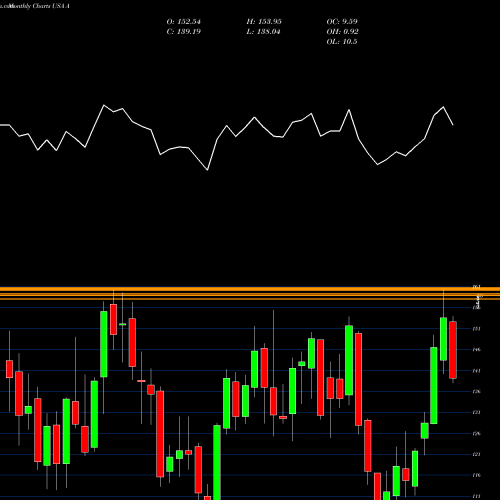The height and width of the screenshot is (500, 500).
Task: Click the 151 price axis label
Action: (x=477, y=329)
